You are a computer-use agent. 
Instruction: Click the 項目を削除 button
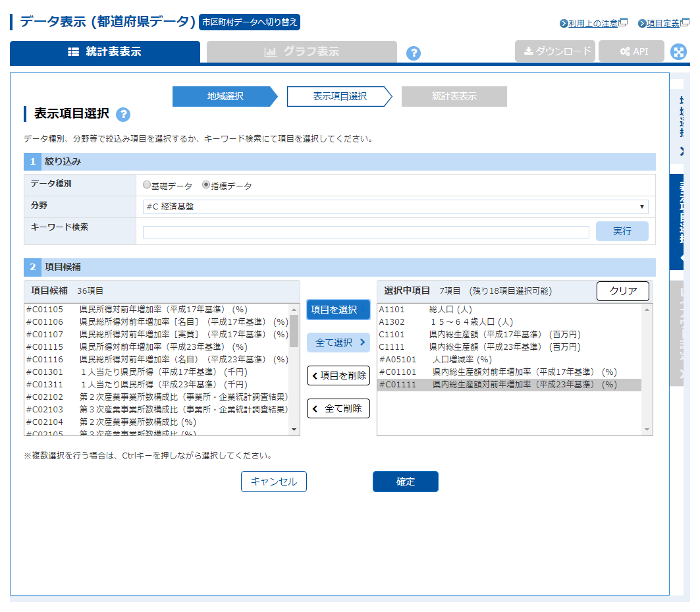click(x=338, y=376)
